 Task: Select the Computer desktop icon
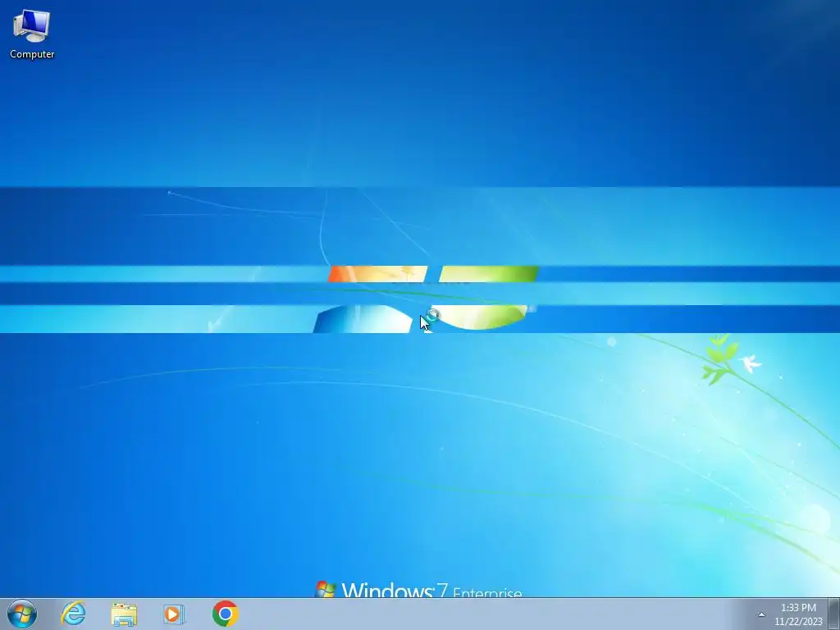tap(32, 34)
